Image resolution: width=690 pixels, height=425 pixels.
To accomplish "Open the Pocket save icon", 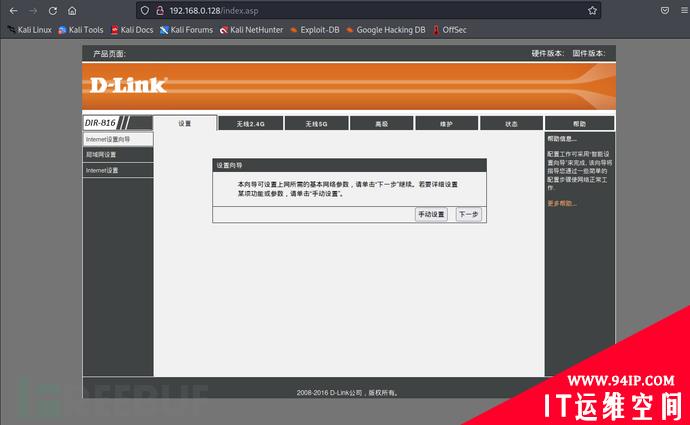I will [x=664, y=11].
